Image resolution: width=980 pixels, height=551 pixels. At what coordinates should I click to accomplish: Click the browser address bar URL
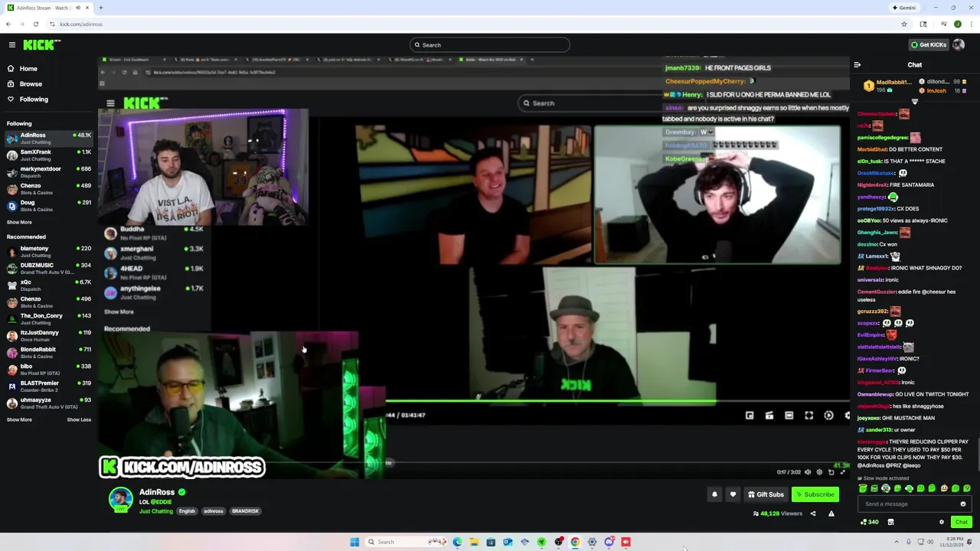81,24
